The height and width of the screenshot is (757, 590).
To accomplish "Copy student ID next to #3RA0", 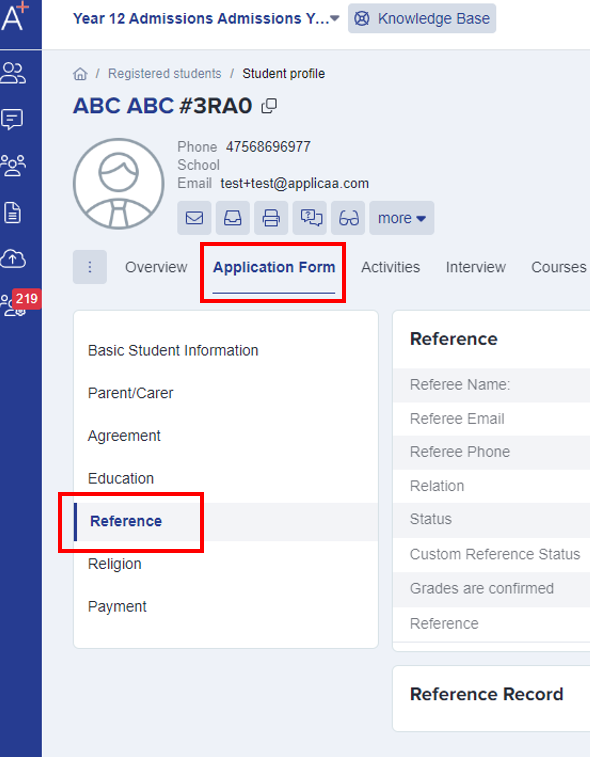I will pos(269,106).
